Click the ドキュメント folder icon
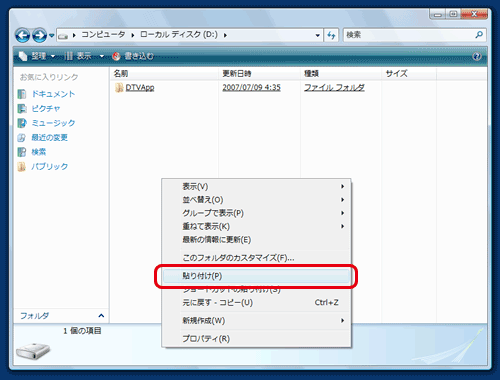This screenshot has height=380, width=500. point(22,94)
